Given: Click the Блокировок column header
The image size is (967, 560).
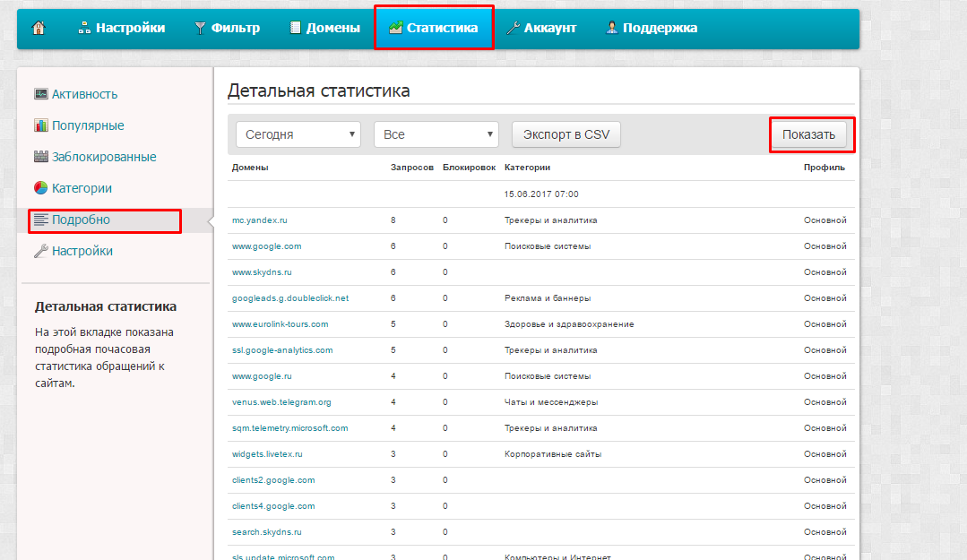Looking at the screenshot, I should (x=469, y=168).
